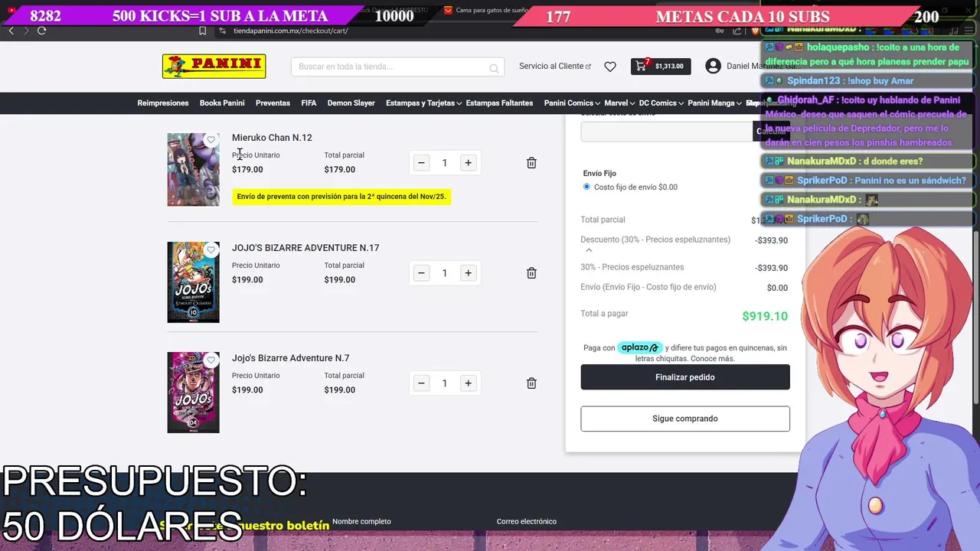The width and height of the screenshot is (980, 551).
Task: Click the preventa shipping notice banner
Action: click(x=341, y=197)
